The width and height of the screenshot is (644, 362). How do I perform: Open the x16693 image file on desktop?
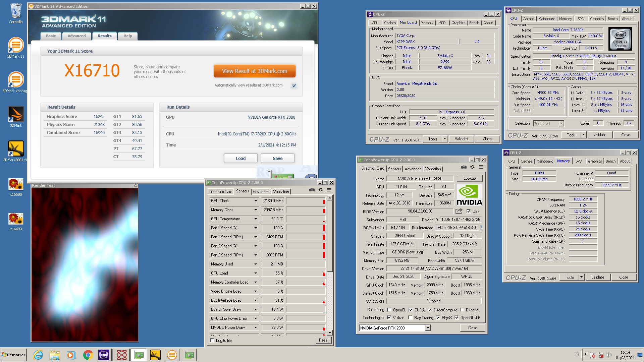16,222
